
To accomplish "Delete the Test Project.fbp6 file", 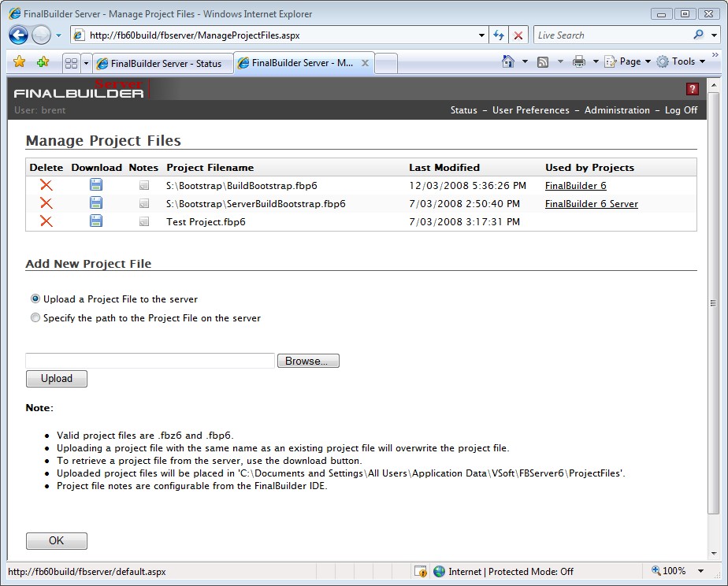I will click(x=46, y=221).
